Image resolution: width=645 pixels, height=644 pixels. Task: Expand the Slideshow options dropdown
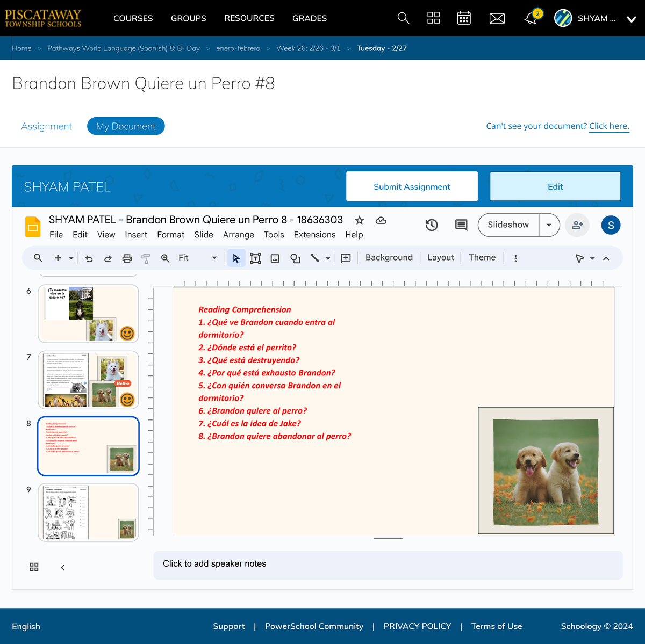548,225
